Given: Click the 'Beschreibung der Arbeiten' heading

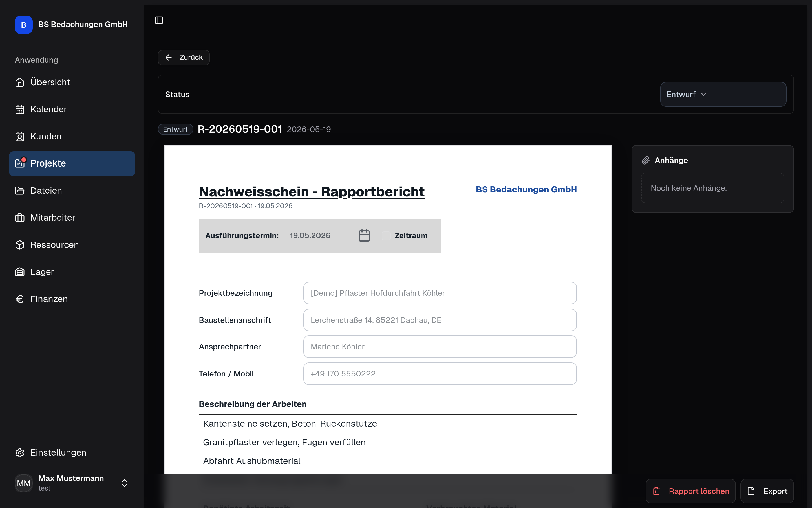Looking at the screenshot, I should (253, 404).
